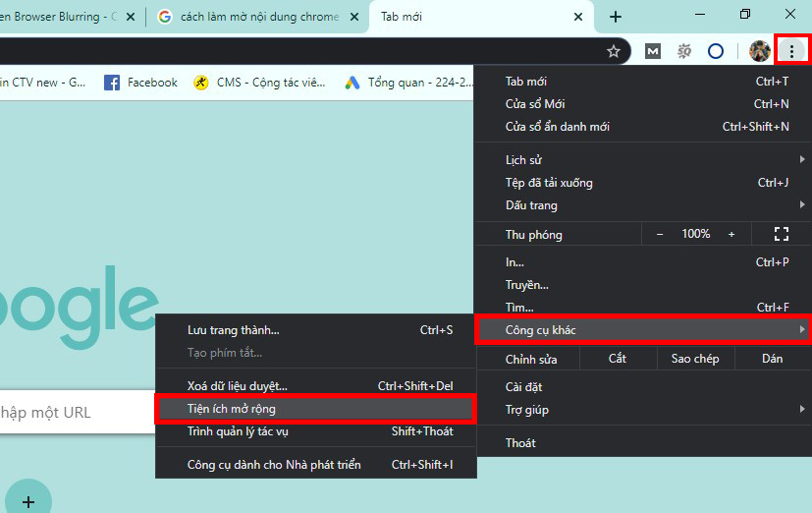Click the Google search URL input box
Image resolution: width=812 pixels, height=513 pixels.
tap(77, 412)
